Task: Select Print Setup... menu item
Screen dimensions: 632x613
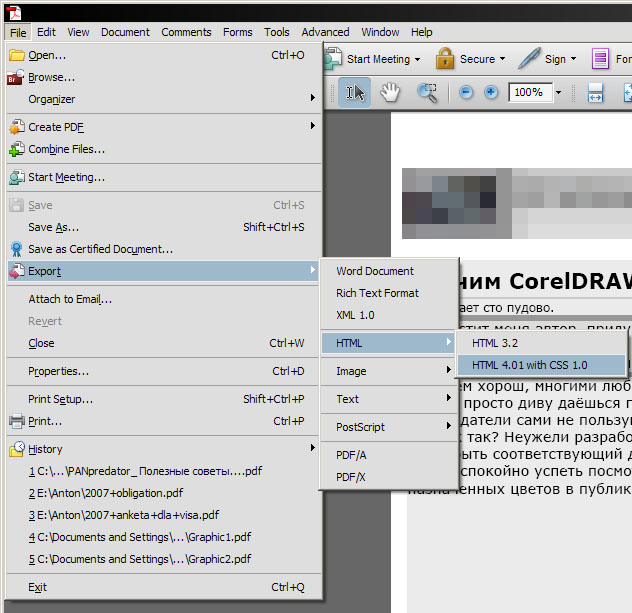Action: tap(163, 399)
